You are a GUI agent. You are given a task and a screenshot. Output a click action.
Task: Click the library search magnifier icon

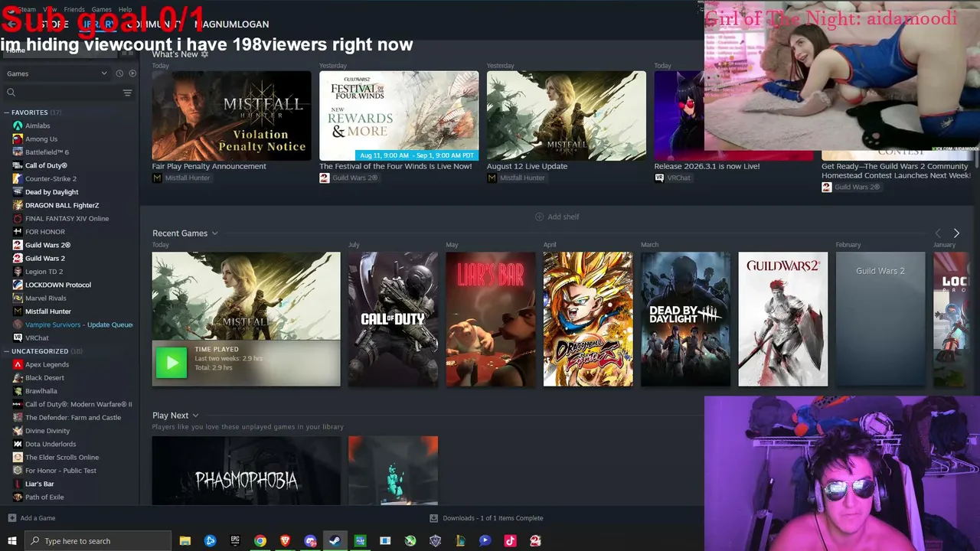pyautogui.click(x=11, y=93)
